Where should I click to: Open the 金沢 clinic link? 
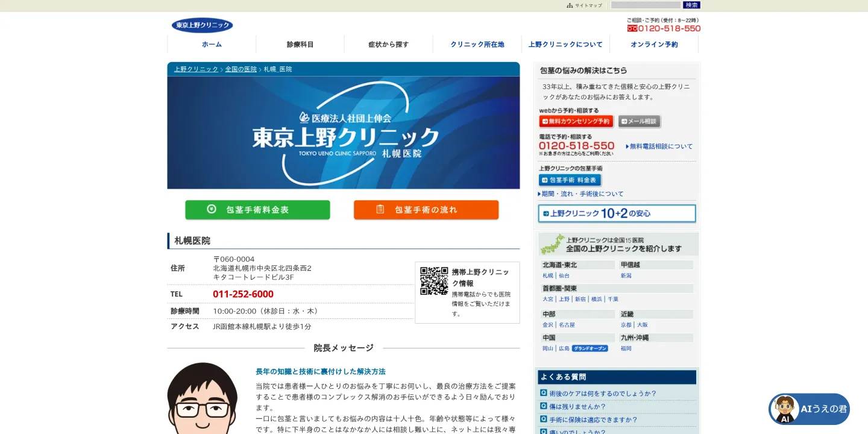(548, 325)
